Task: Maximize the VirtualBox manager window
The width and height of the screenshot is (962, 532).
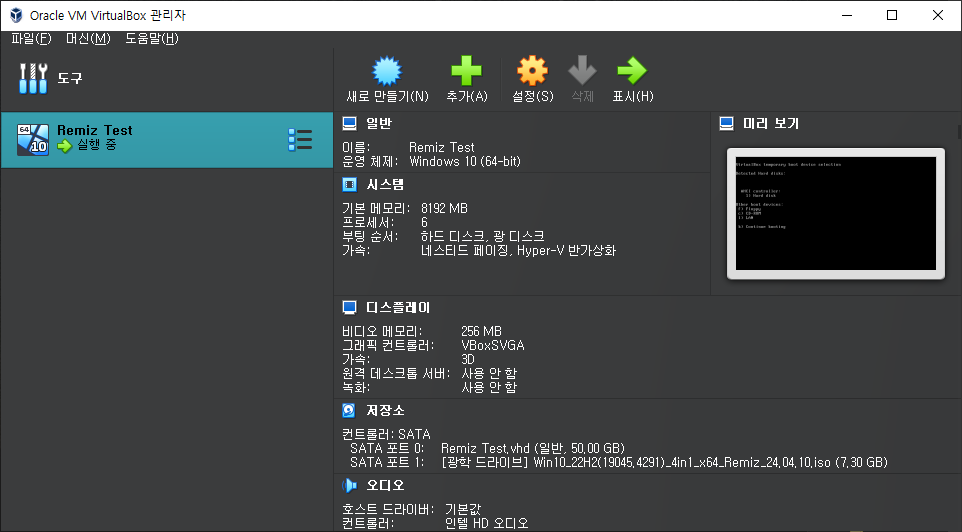Action: click(892, 15)
